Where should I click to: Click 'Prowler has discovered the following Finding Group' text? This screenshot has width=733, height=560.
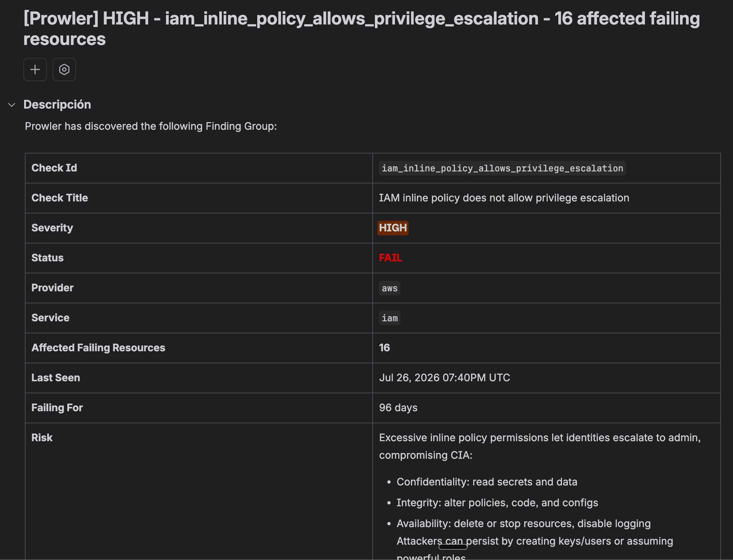click(151, 126)
